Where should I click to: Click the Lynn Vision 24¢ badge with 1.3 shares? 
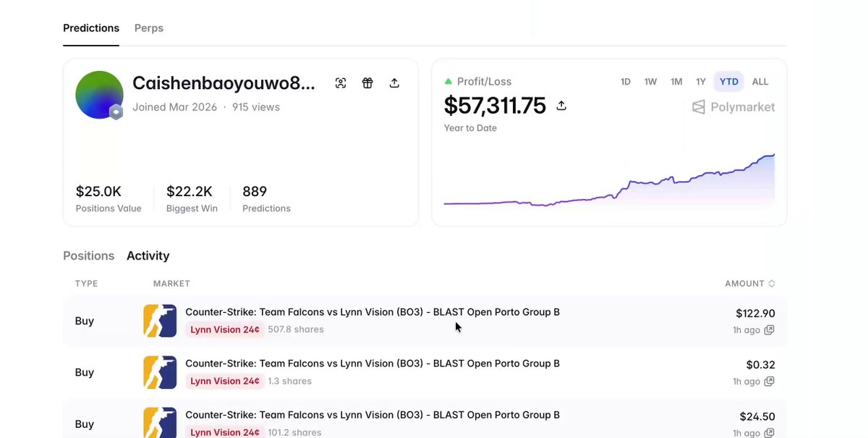[x=225, y=381]
